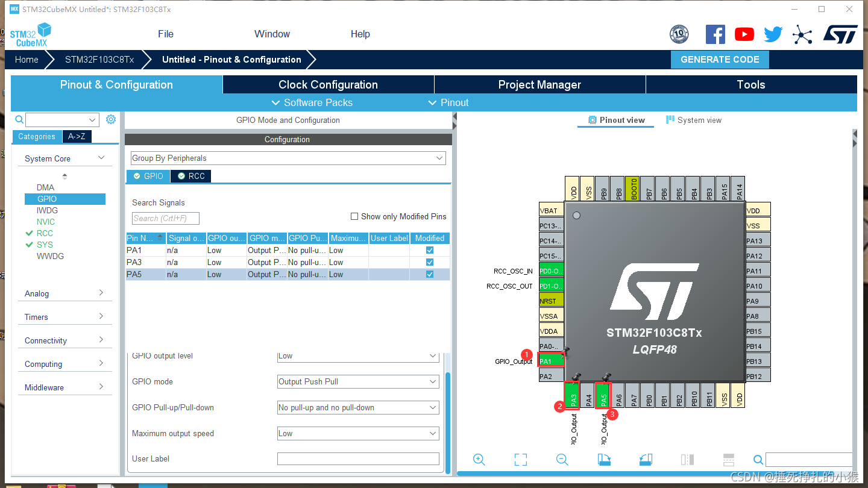Expand the Timers category
868x488 pixels.
pos(65,317)
